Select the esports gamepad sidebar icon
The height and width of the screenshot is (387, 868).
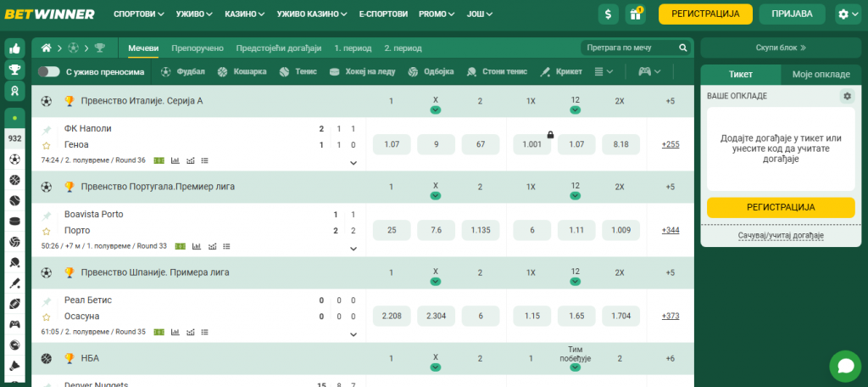[14, 324]
